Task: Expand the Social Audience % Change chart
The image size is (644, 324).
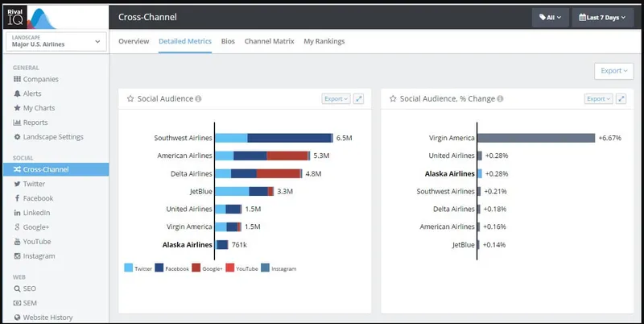Action: coord(621,98)
